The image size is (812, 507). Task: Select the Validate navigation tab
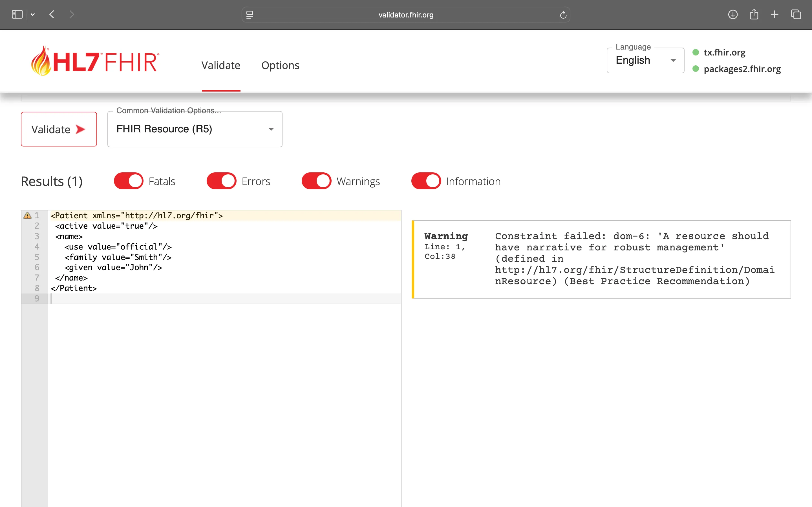221,65
